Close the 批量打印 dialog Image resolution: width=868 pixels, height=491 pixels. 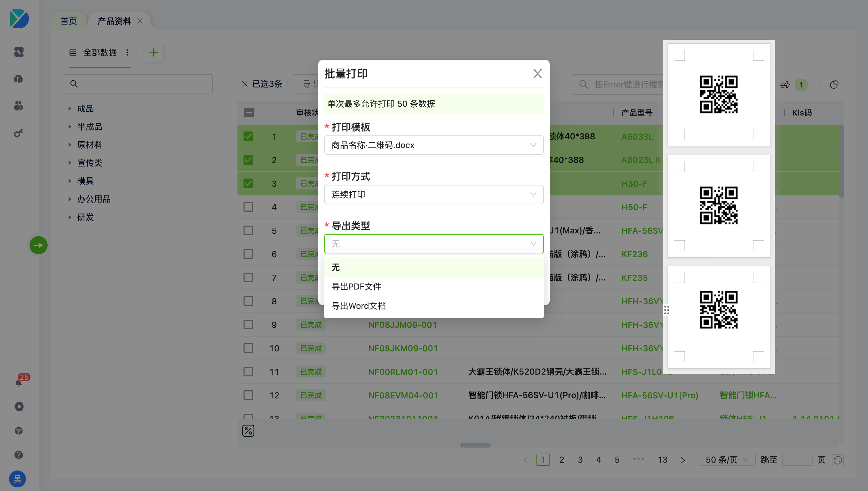click(x=537, y=74)
